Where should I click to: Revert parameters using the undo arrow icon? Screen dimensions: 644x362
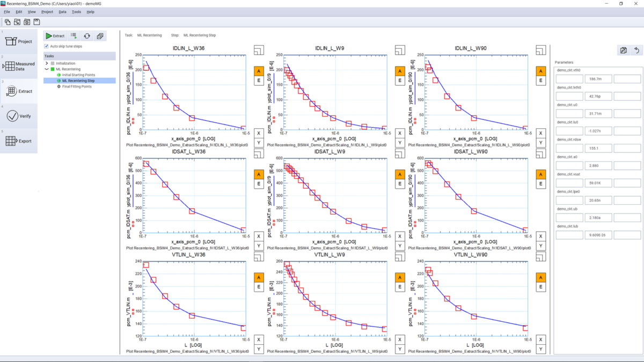point(636,49)
